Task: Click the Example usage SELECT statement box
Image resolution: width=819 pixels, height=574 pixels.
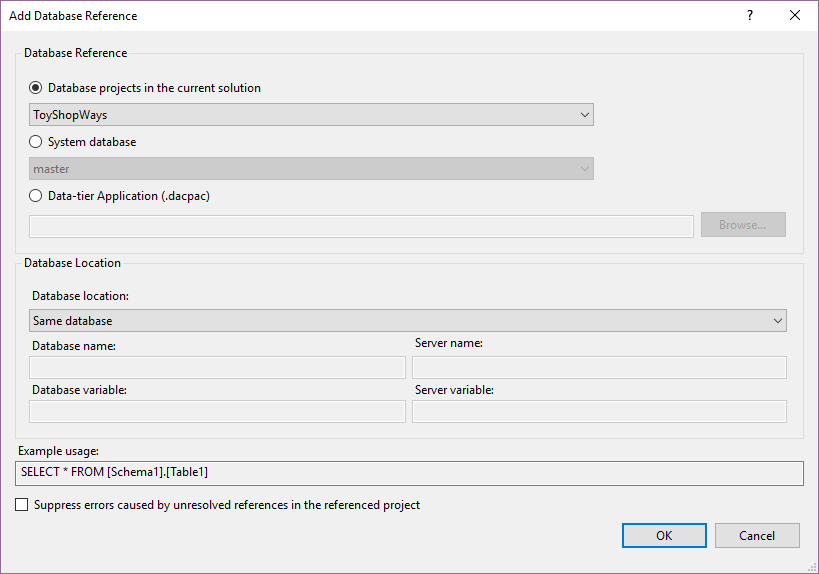Action: pos(410,472)
